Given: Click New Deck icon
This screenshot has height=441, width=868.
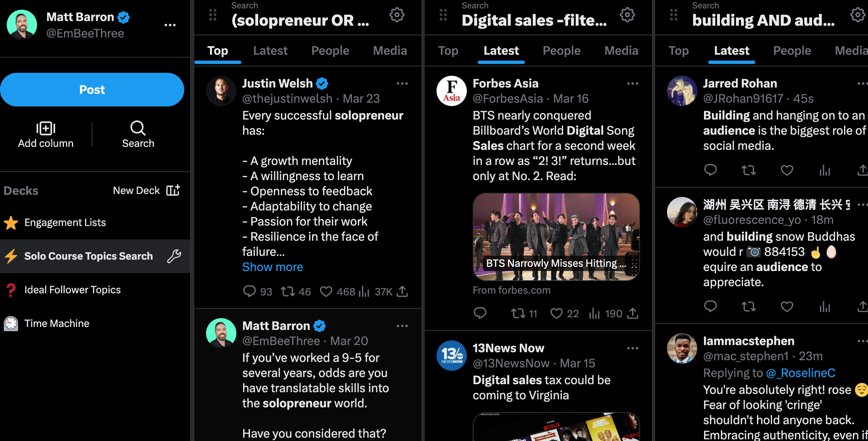Looking at the screenshot, I should (173, 190).
